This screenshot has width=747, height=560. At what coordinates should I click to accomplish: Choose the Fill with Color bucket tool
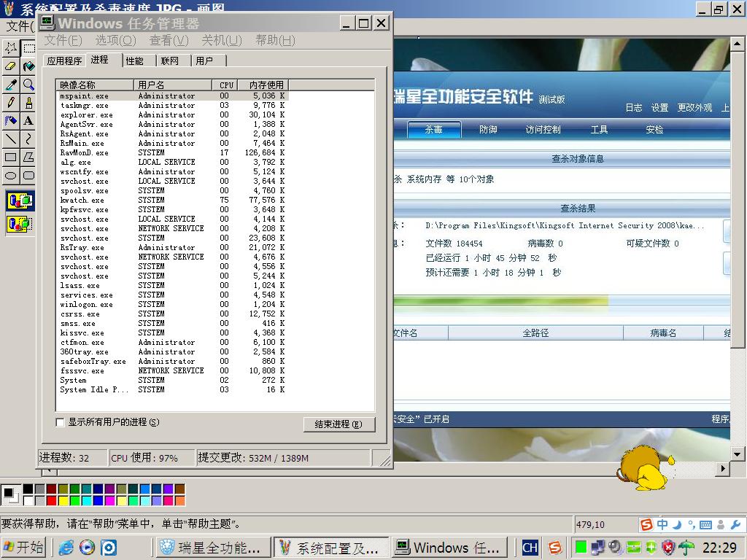(28, 66)
